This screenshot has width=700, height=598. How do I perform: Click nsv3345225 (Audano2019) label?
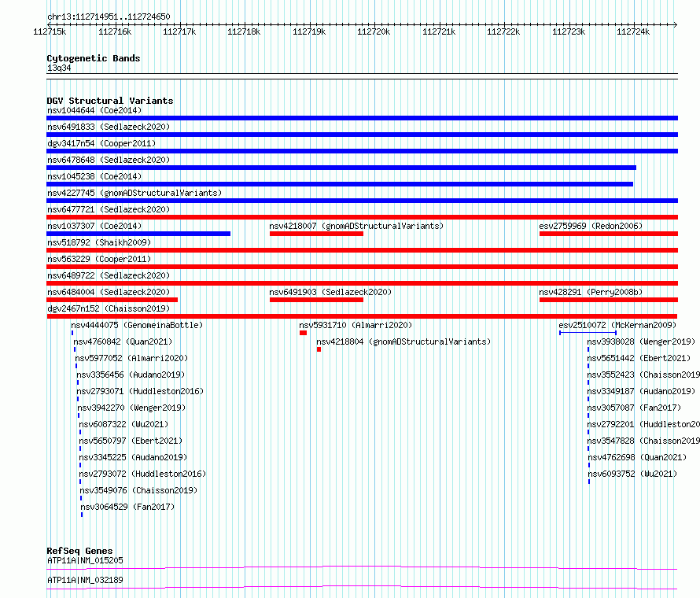(x=133, y=457)
